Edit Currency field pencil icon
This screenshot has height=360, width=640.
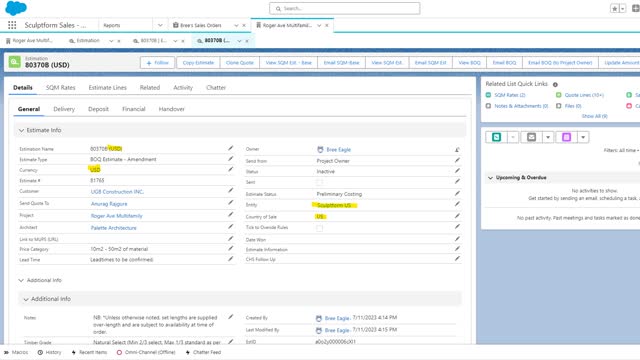[231, 169]
